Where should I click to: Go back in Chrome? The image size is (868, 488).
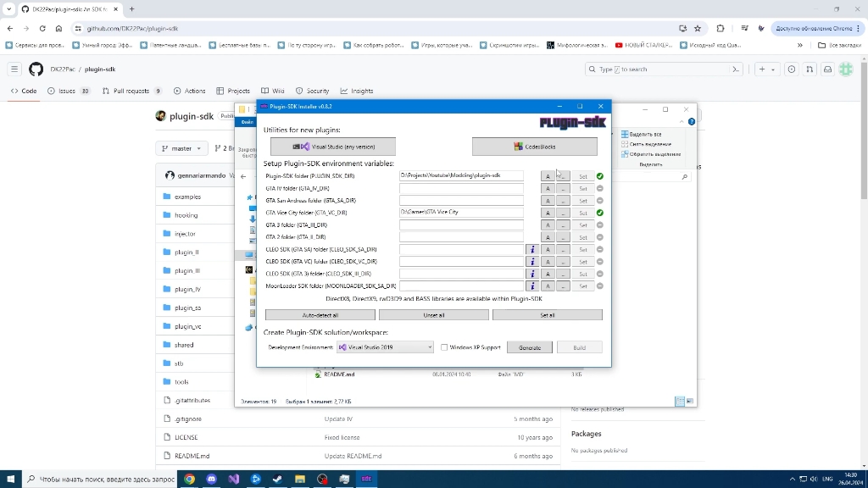point(10,28)
